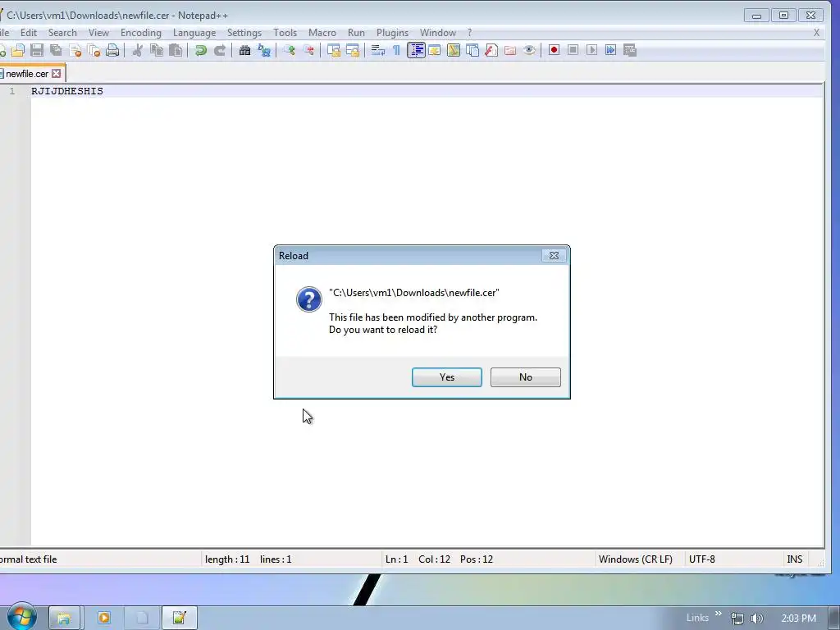Click the Windows (CR LF) status bar entry
840x630 pixels.
point(636,559)
